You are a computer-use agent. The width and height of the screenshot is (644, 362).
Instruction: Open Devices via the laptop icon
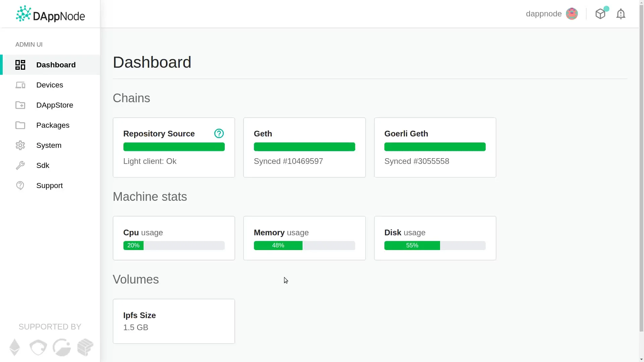20,85
